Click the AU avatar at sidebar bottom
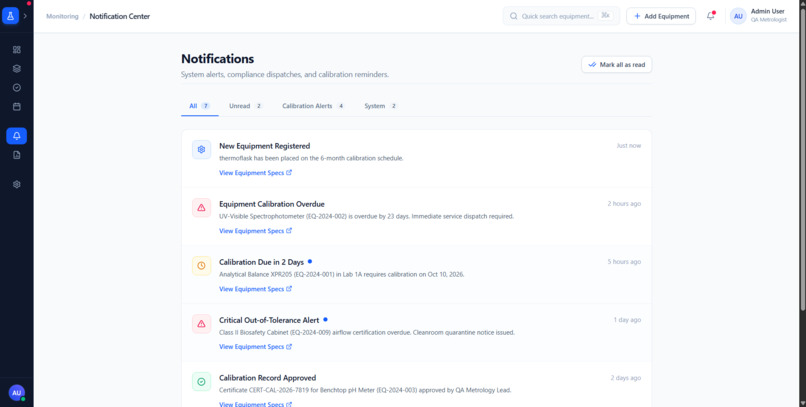806x407 pixels. coord(16,393)
